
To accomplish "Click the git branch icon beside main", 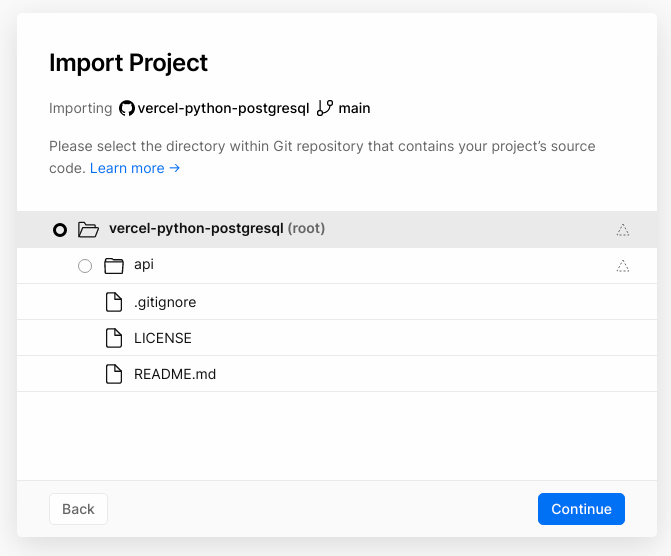I will pos(325,108).
